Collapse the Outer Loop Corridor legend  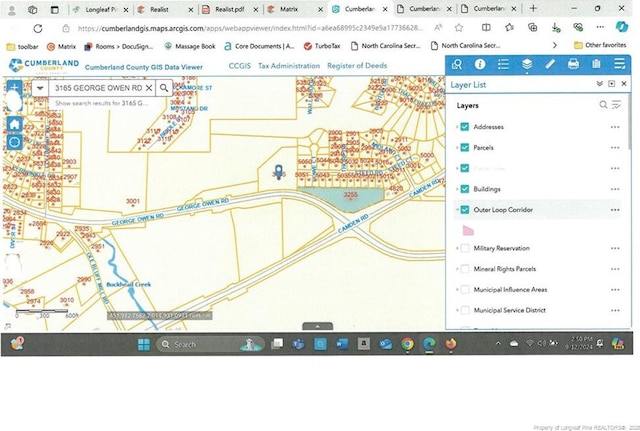pyautogui.click(x=457, y=209)
